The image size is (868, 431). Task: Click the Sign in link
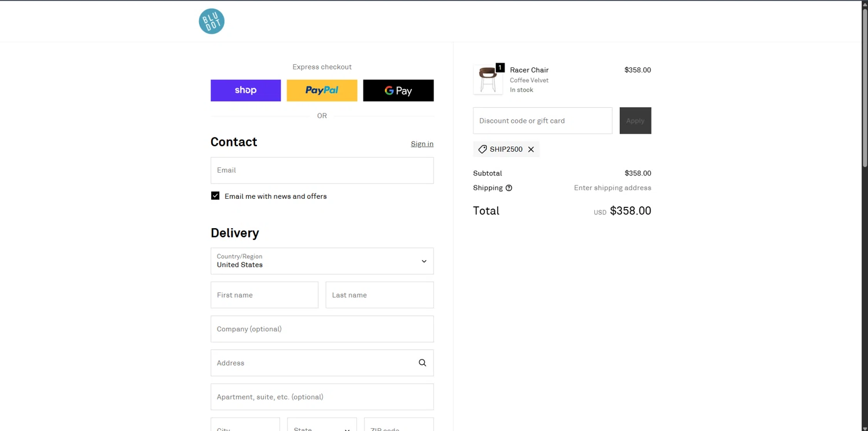[422, 144]
